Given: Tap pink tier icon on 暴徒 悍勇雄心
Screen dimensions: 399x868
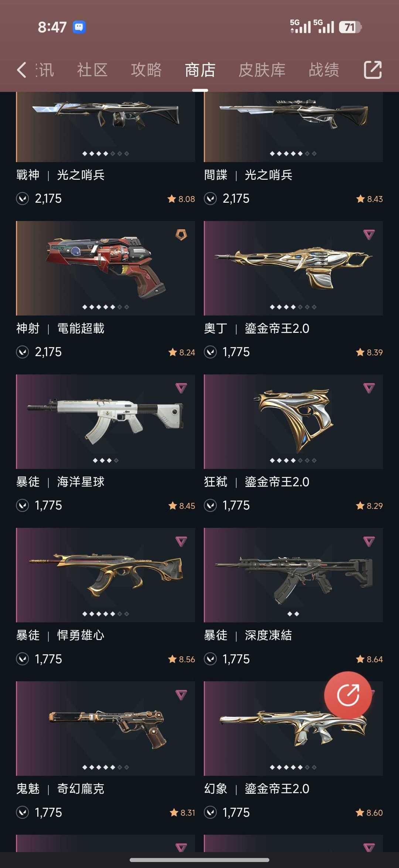Looking at the screenshot, I should click(181, 541).
